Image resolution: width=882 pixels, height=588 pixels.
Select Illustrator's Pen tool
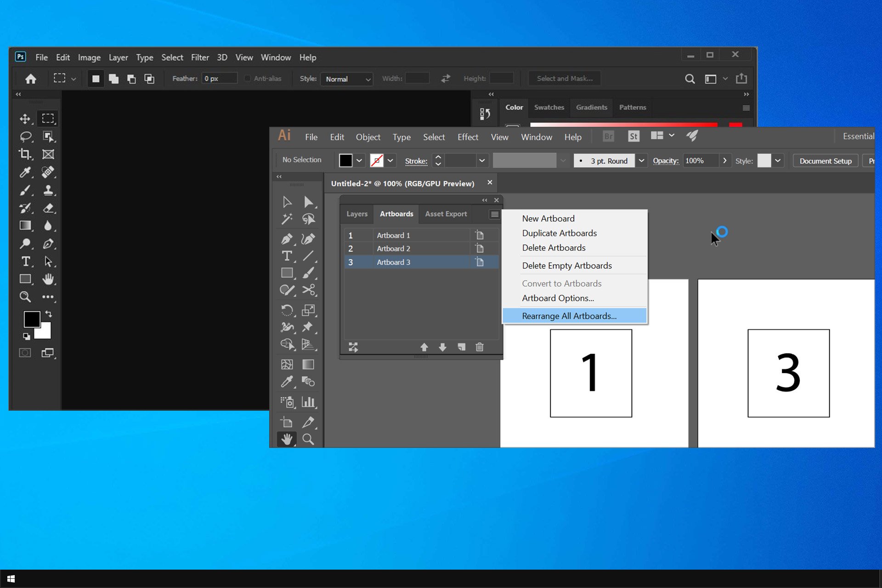click(287, 239)
